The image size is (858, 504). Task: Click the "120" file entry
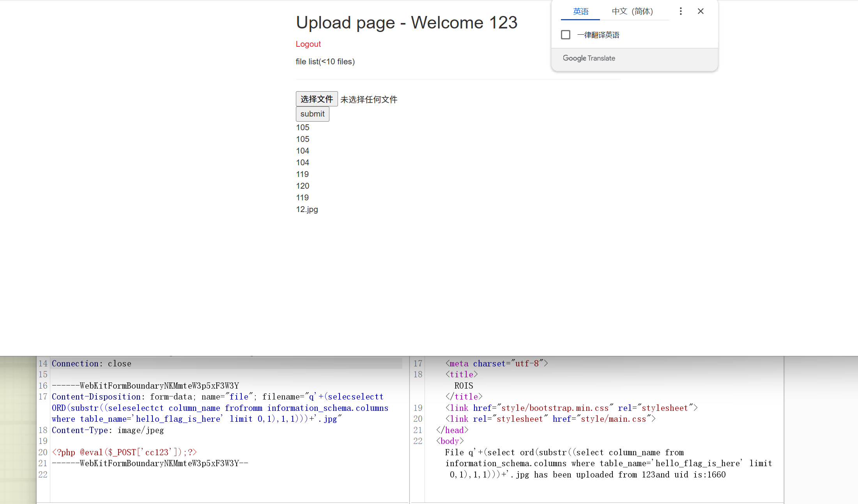[302, 186]
